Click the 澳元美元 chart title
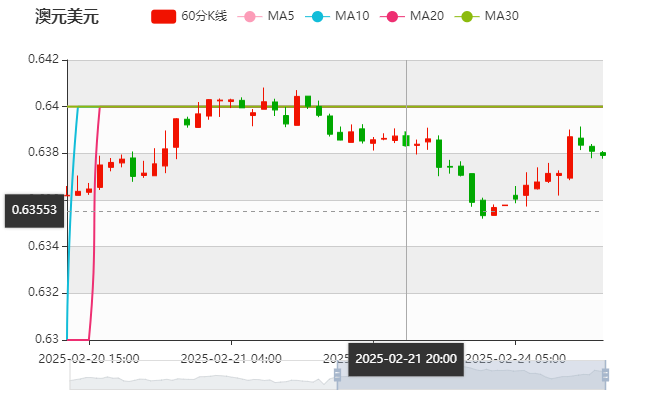Screen dimensions: 670x400 click(x=67, y=17)
